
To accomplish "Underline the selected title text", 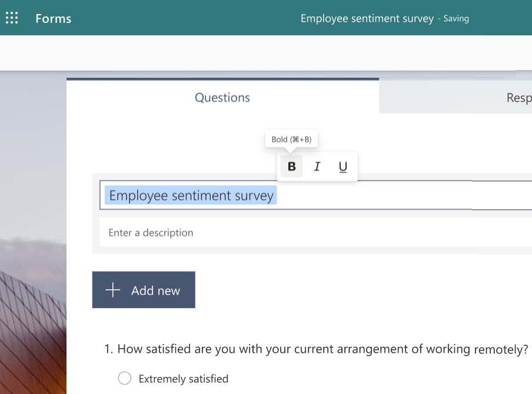I will point(343,167).
